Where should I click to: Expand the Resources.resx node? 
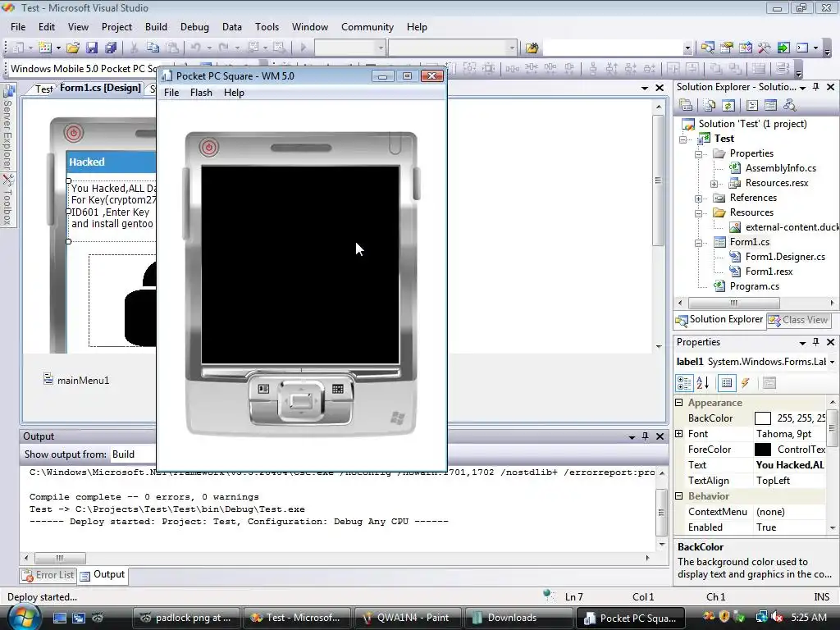click(x=714, y=184)
